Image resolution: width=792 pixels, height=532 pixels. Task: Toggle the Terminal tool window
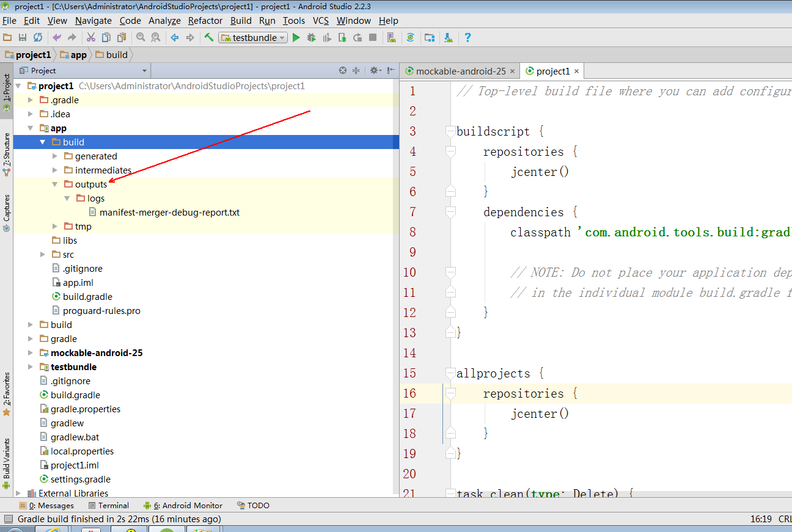pyautogui.click(x=109, y=506)
